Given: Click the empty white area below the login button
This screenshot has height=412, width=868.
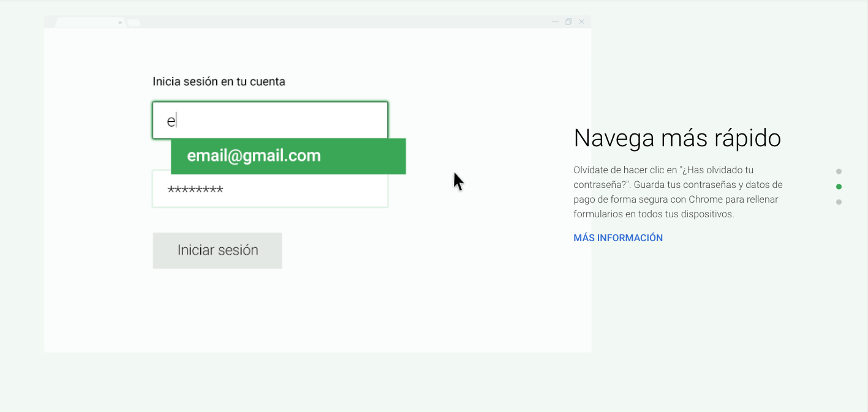Looking at the screenshot, I should (x=306, y=312).
